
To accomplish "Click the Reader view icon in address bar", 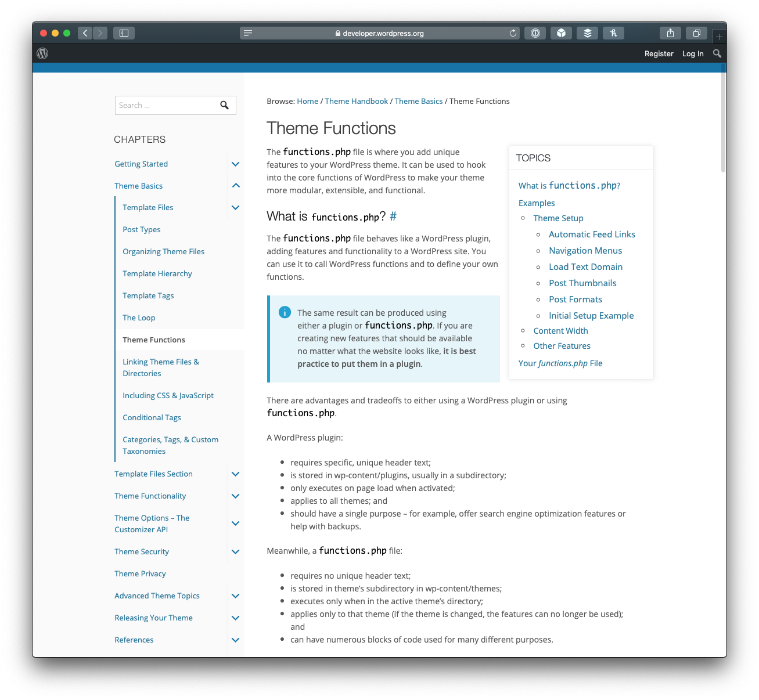I will click(248, 33).
